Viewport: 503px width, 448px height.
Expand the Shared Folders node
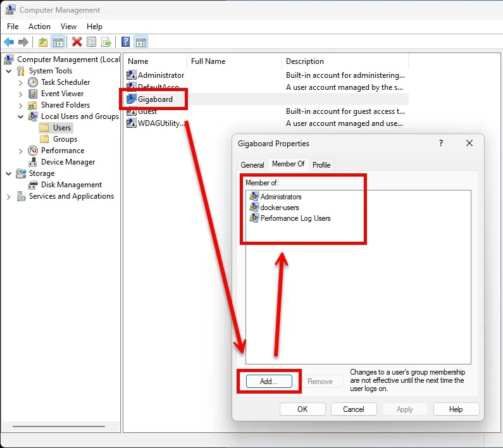coord(20,106)
